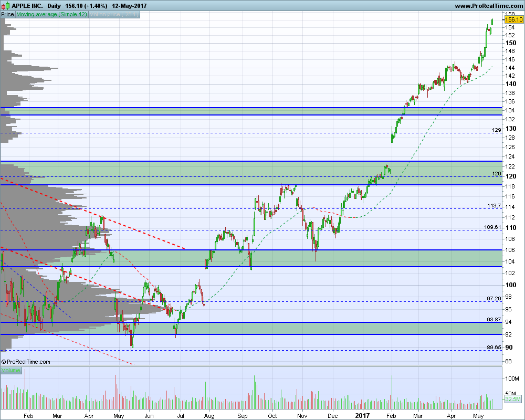Click the 93.87 dashed level label
525x420 pixels.
coord(494,320)
